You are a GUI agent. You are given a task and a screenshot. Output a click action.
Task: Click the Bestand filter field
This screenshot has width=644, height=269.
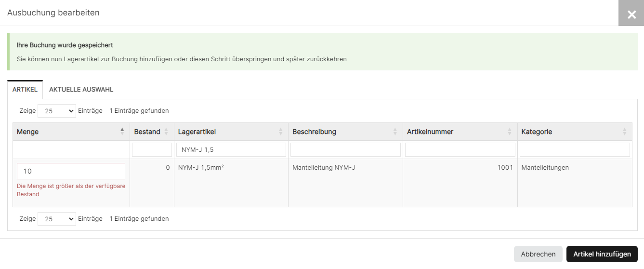152,150
